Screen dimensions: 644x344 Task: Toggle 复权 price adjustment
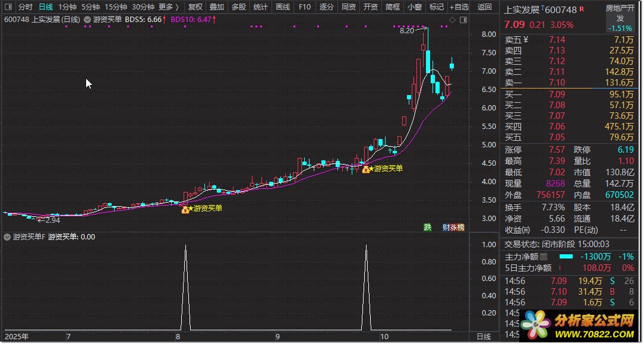[x=195, y=7]
